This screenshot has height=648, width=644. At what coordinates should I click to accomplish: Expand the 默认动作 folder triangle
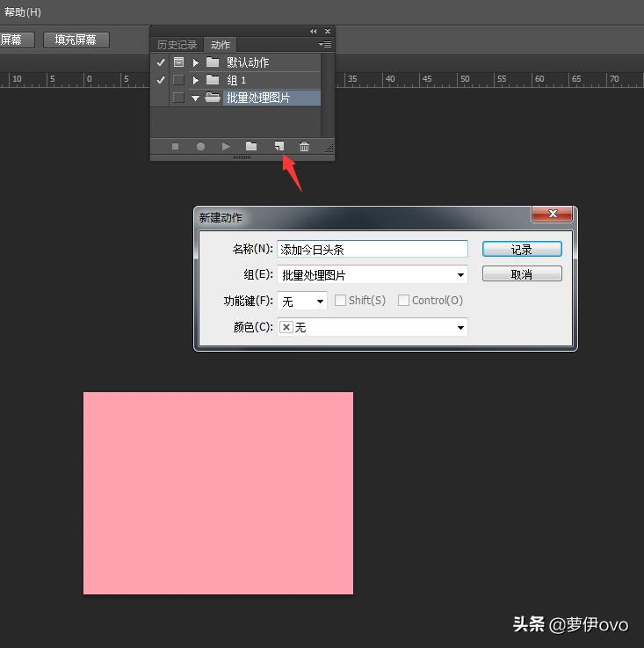[196, 62]
